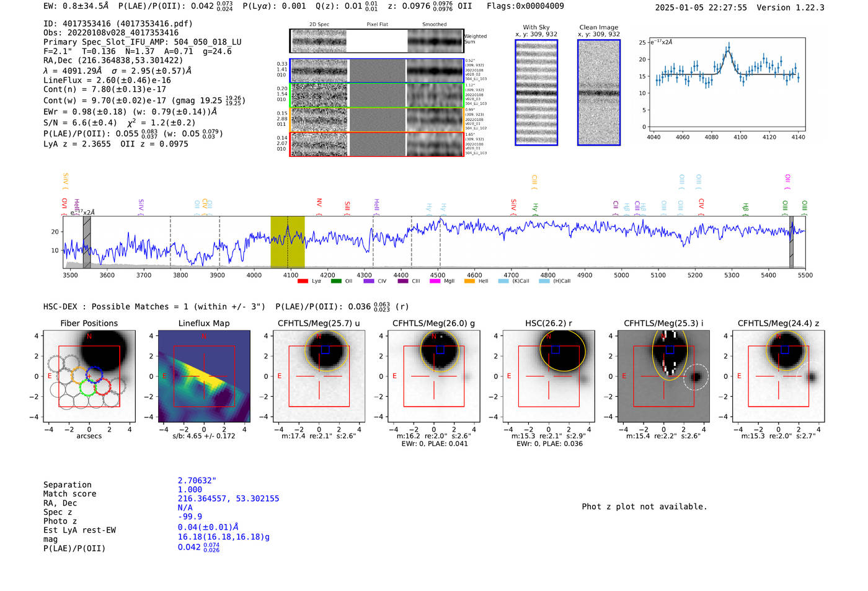This screenshot has height=591, width=868.
Task: Click the green OII legend swatch
Action: click(336, 281)
